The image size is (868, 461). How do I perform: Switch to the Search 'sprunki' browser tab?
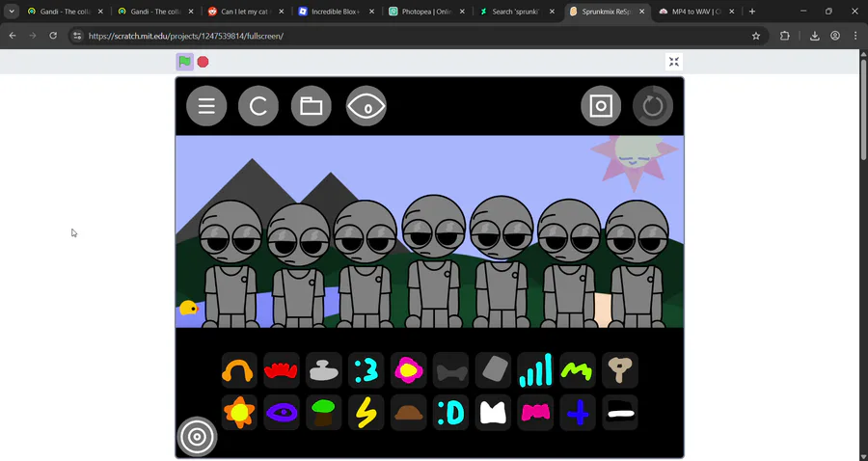(517, 11)
